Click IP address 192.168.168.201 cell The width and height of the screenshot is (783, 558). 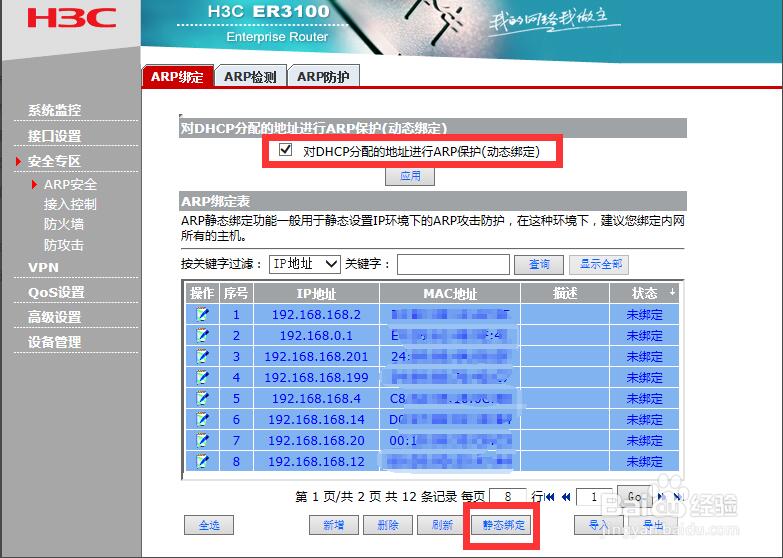click(316, 356)
